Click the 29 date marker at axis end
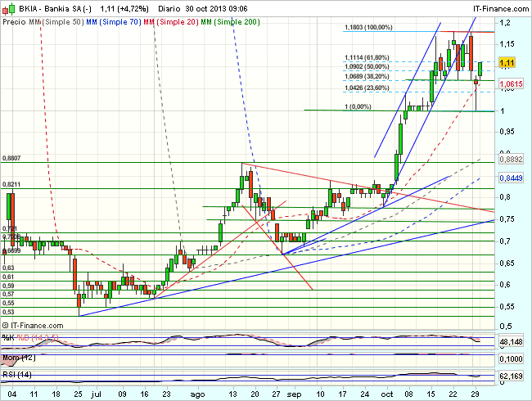Image resolution: width=532 pixels, height=401 pixels. pyautogui.click(x=475, y=394)
